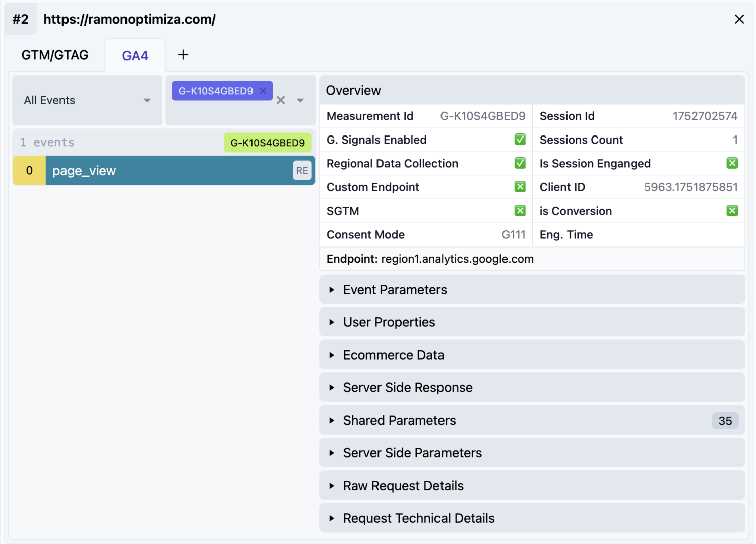Click the Eng. Time label
Viewport: 756px width, 544px height.
pos(566,235)
